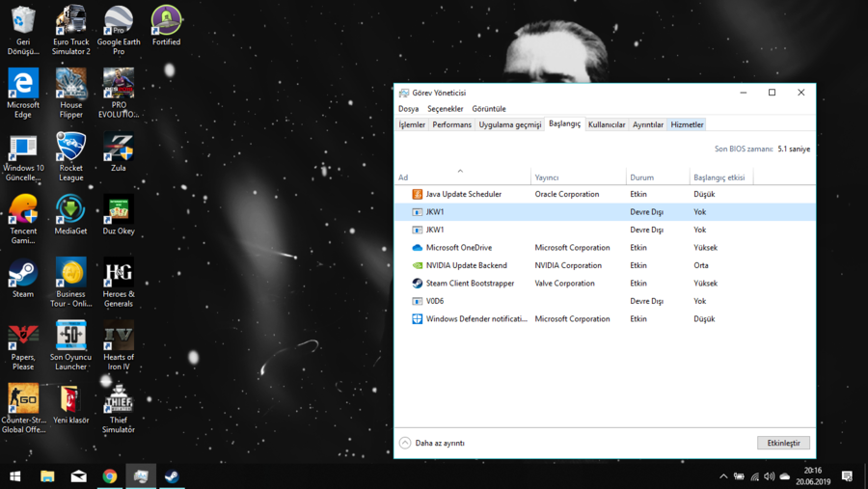
Task: Collapse with Daha az ayrıntı
Action: point(432,443)
